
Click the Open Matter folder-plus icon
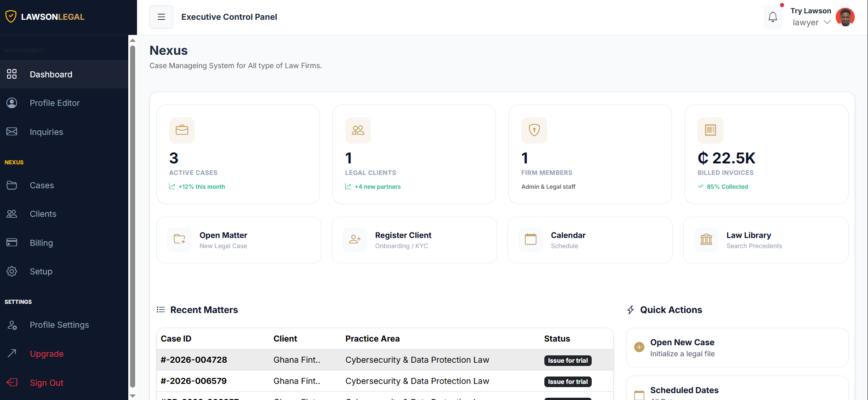pos(179,240)
